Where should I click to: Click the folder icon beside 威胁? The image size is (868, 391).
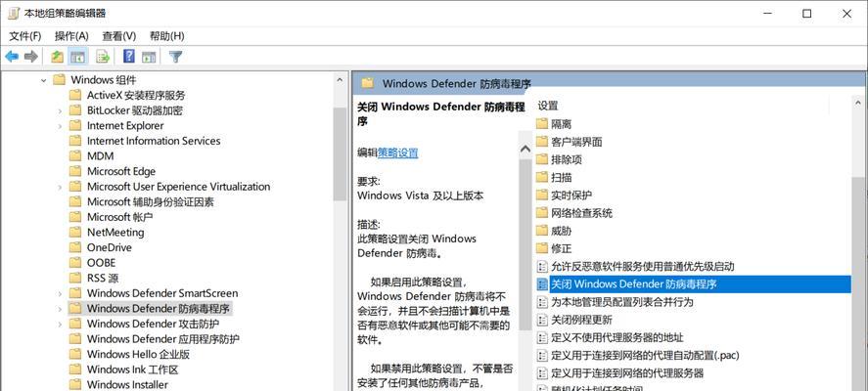542,231
